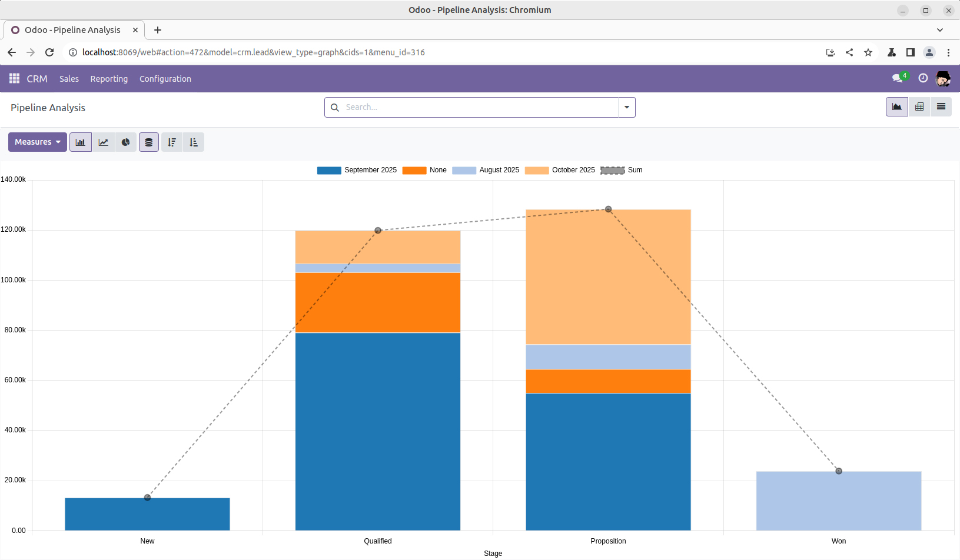Toggle stacked bars mode
The height and width of the screenshot is (560, 960).
149,142
